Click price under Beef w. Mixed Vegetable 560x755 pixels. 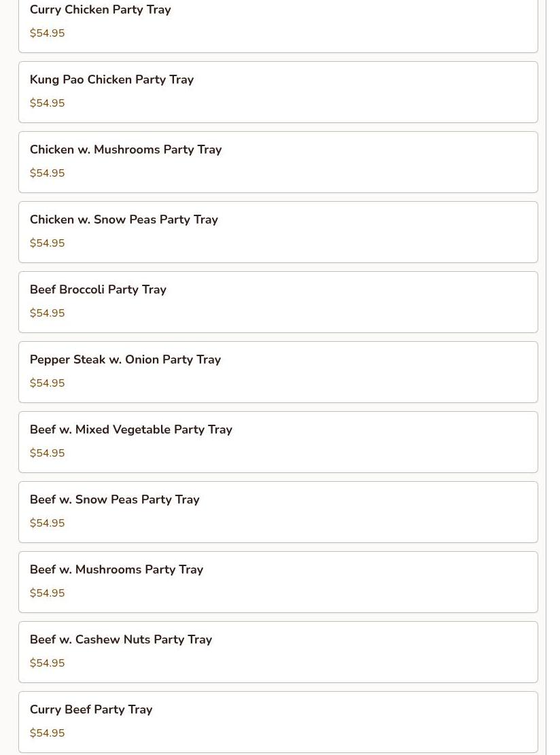(x=48, y=453)
